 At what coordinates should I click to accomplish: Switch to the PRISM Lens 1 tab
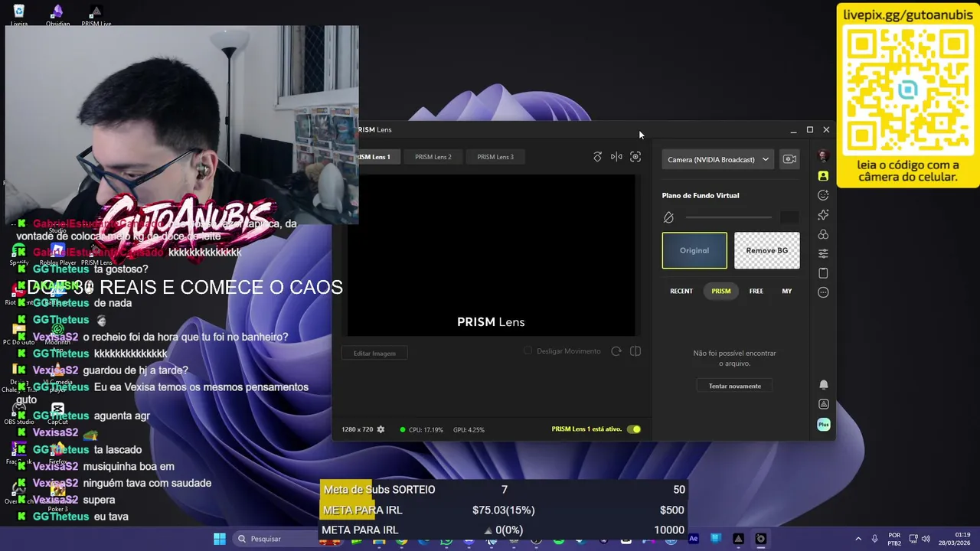coord(373,157)
